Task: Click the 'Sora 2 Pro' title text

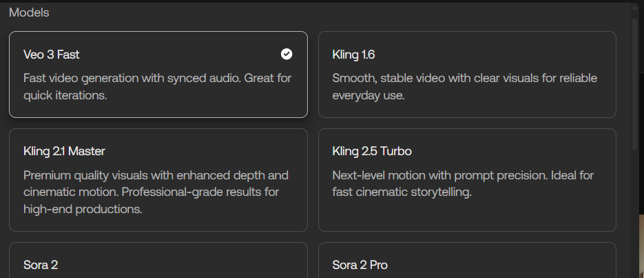Action: pos(360,265)
